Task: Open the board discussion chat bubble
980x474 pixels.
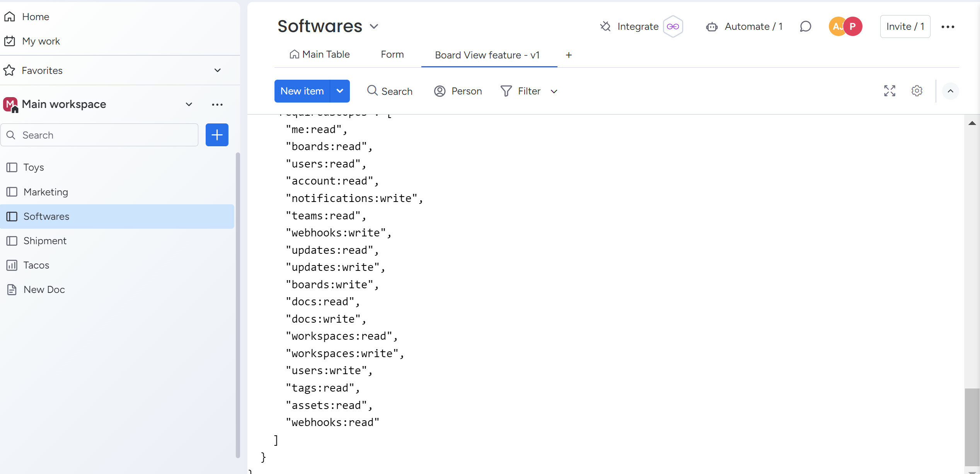Action: click(x=805, y=26)
